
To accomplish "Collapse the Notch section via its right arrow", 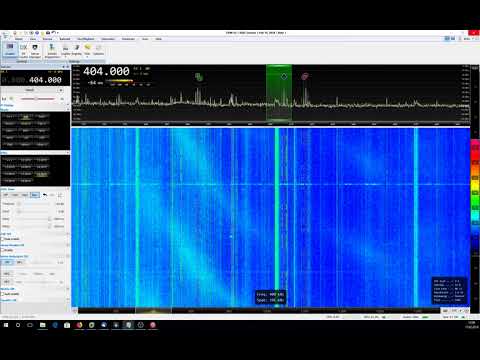I will click(68, 289).
